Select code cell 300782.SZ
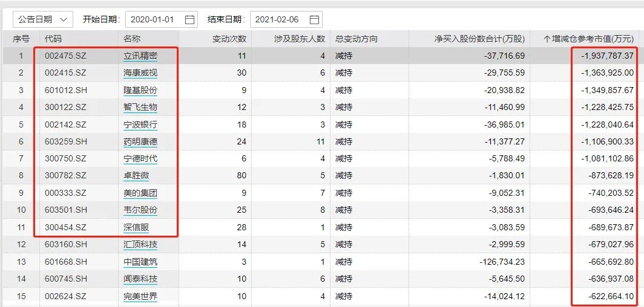The image size is (644, 307). click(65, 176)
